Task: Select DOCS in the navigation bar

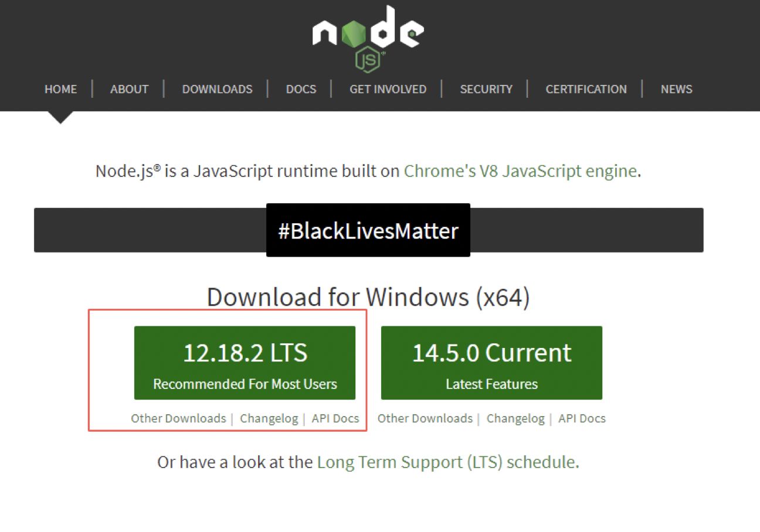Action: (x=301, y=89)
